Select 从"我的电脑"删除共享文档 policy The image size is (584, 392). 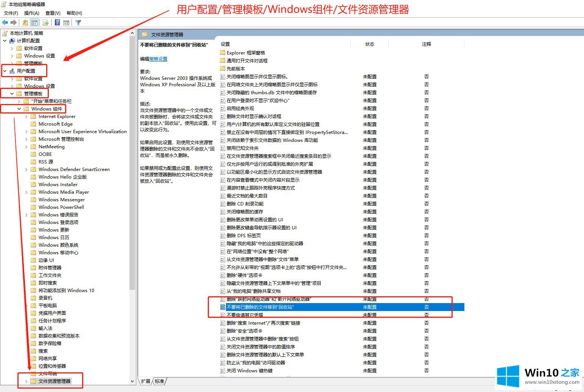(254, 291)
